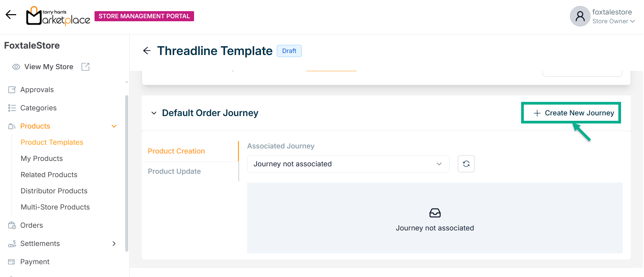Click the top-left back arrow icon
The height and width of the screenshot is (277, 644).
[x=11, y=15]
